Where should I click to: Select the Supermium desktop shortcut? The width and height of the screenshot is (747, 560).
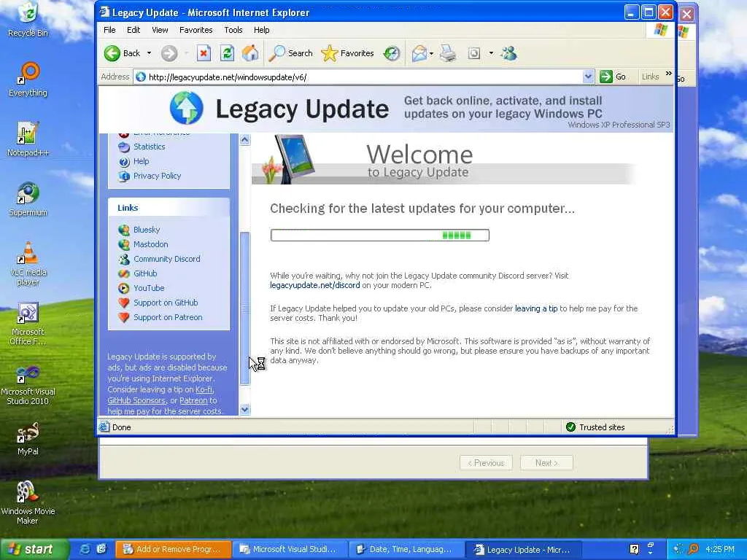coord(28,199)
